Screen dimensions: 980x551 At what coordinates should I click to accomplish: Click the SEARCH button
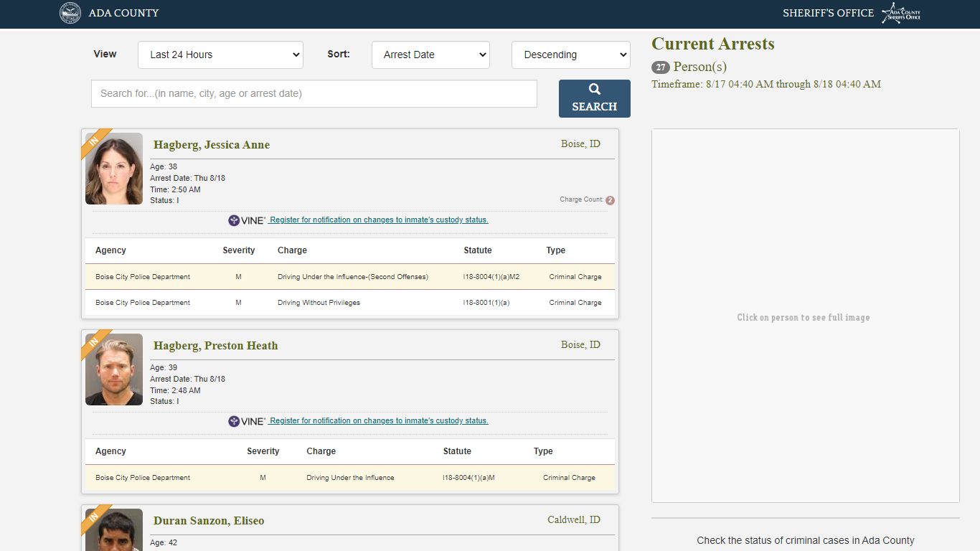(x=595, y=98)
